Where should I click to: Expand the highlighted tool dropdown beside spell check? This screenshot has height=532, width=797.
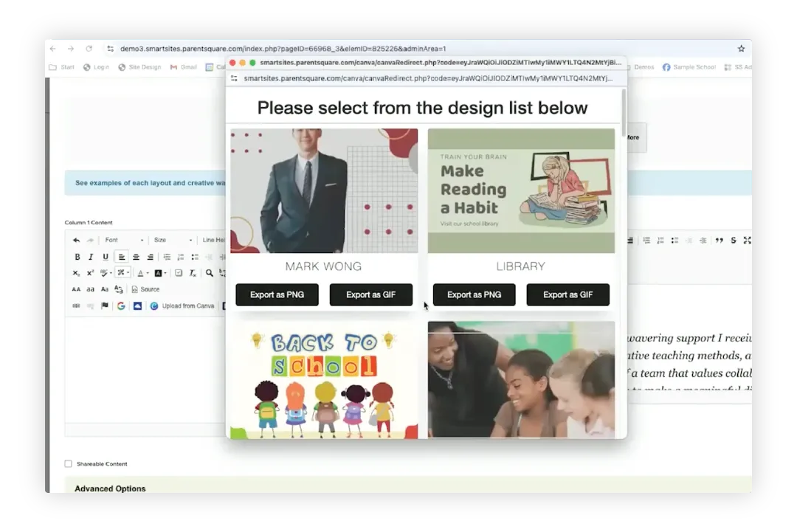click(x=128, y=273)
